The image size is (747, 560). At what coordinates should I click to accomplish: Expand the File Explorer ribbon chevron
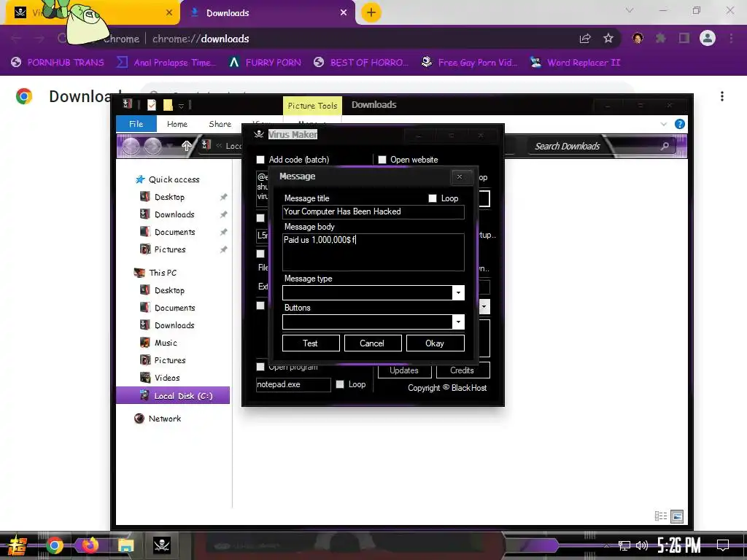coord(664,124)
